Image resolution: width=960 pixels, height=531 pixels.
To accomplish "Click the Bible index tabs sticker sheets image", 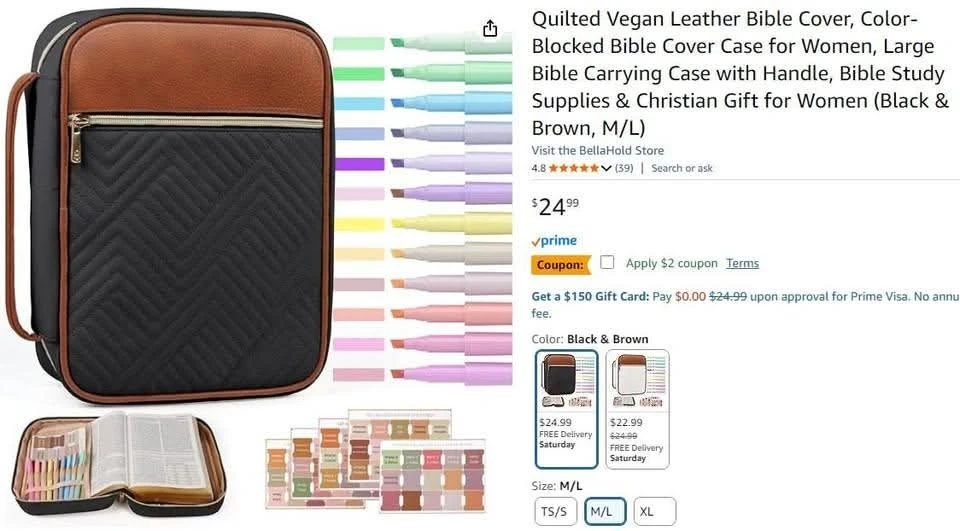I will pyautogui.click(x=376, y=461).
